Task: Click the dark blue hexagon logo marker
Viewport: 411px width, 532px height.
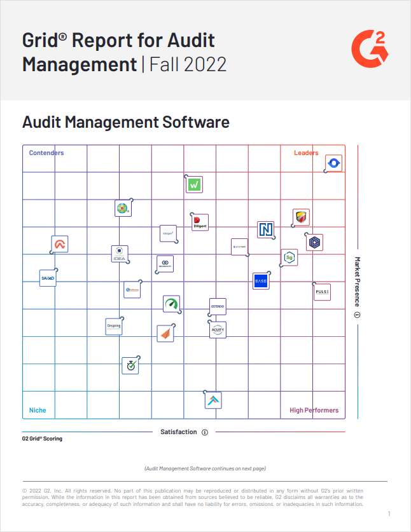Action: [314, 242]
